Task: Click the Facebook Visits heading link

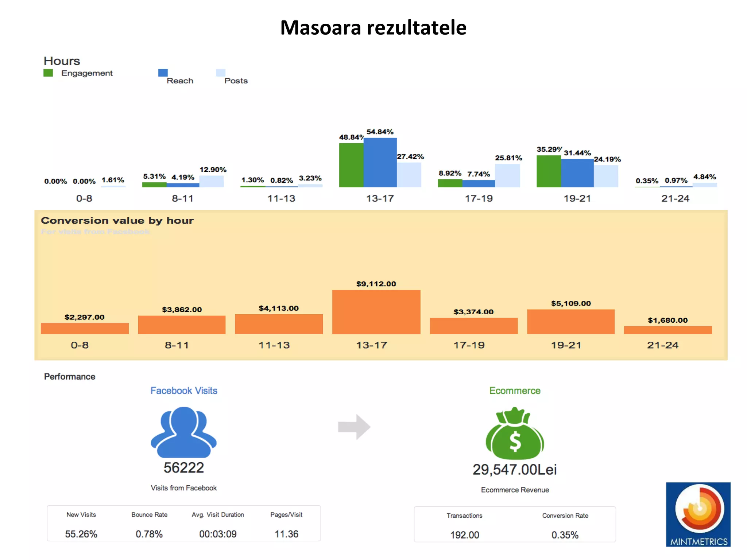Action: 184,390
